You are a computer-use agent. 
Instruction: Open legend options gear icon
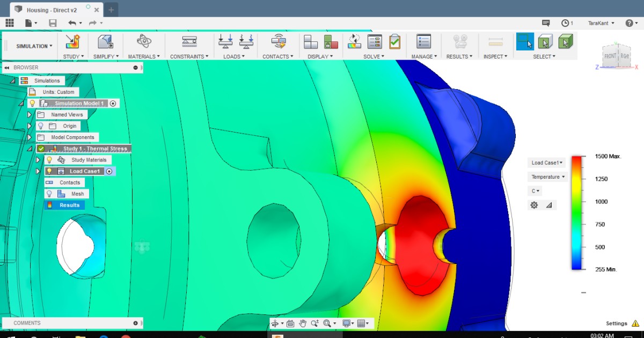pos(534,205)
